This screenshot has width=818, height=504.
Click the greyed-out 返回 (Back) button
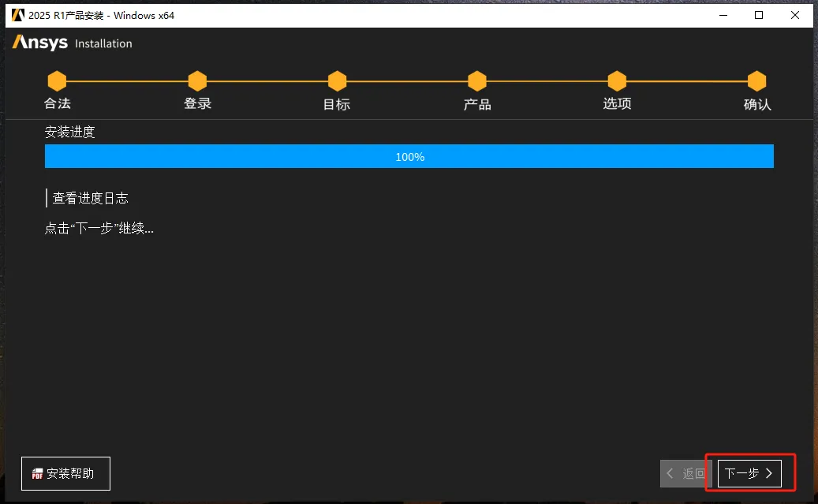(686, 473)
